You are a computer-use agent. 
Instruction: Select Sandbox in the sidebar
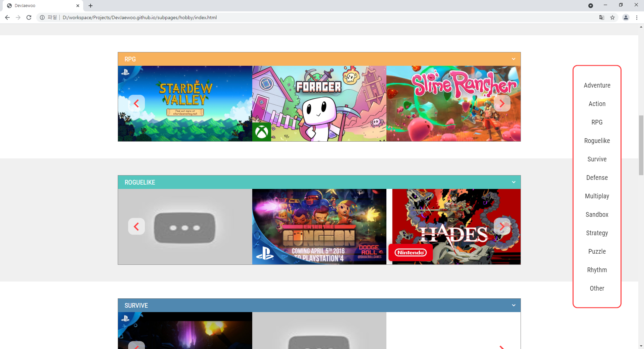click(x=597, y=214)
